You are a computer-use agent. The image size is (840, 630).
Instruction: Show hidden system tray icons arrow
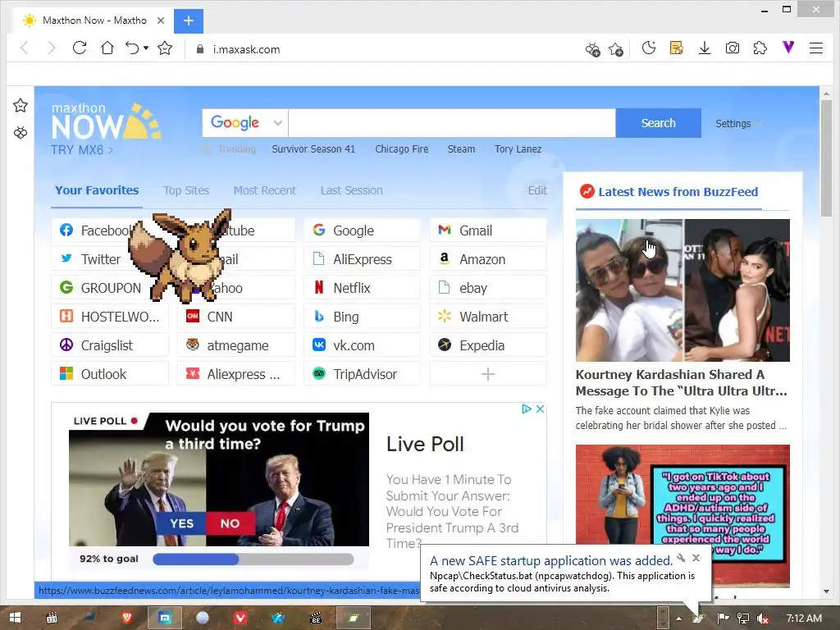678,619
